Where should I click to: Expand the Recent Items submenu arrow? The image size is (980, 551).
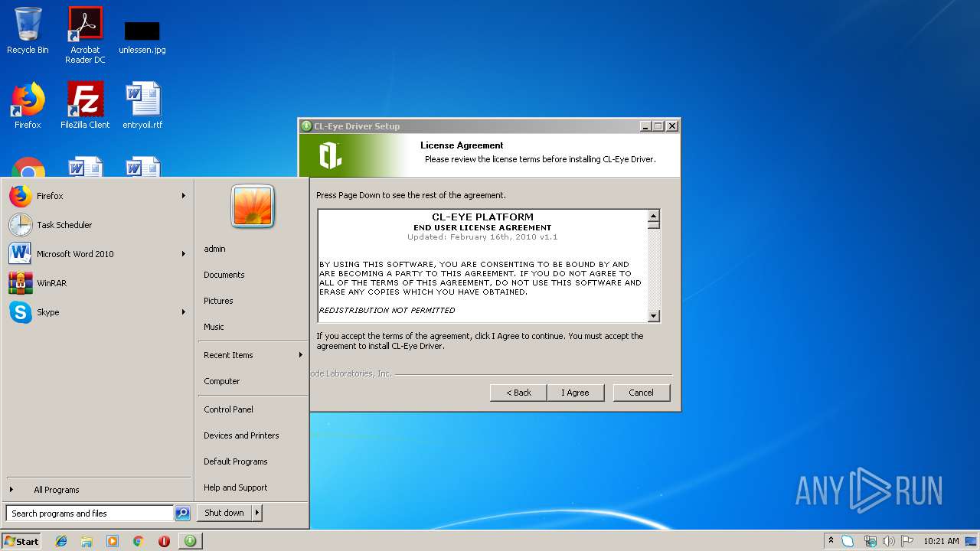point(300,355)
